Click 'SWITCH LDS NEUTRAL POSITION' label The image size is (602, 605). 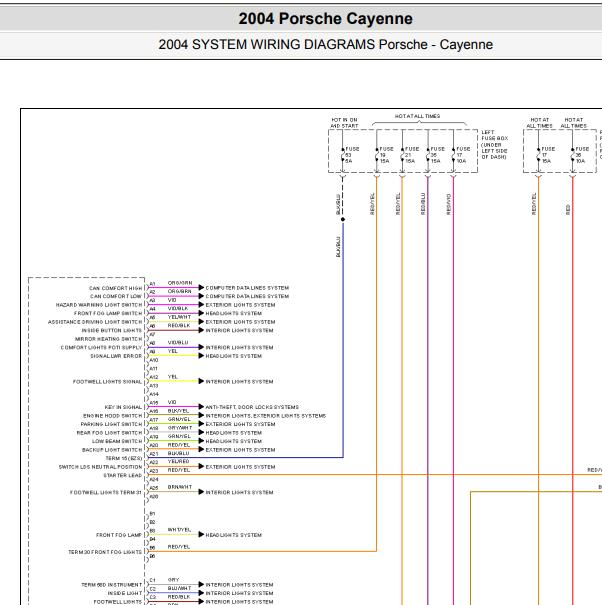click(x=100, y=467)
